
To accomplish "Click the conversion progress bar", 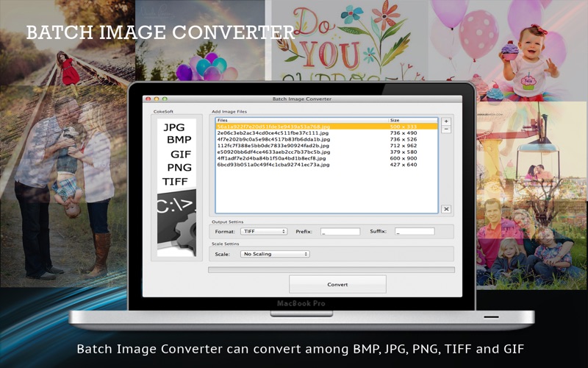I will pos(331,270).
